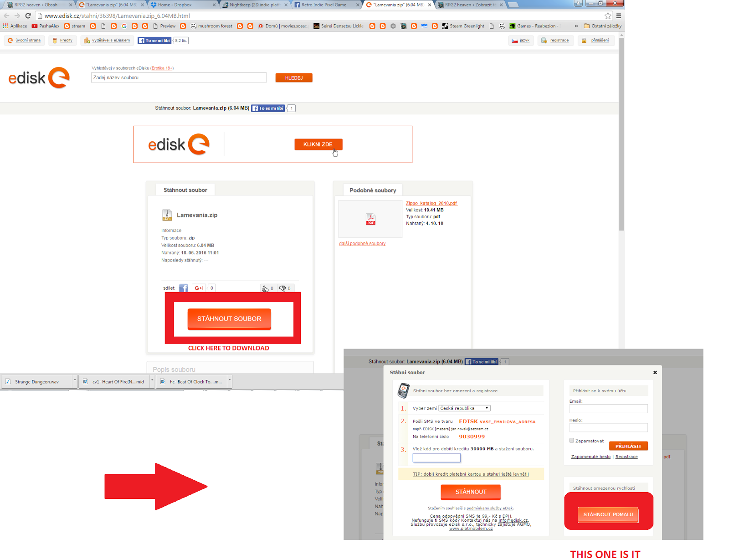Bookmark the page with the star icon

pos(608,15)
